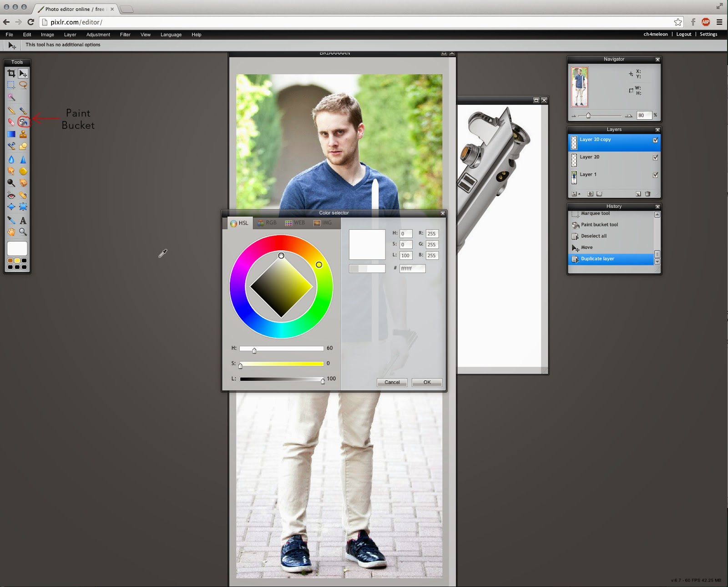The width and height of the screenshot is (728, 587).
Task: Open the Image menu
Action: [x=47, y=35]
